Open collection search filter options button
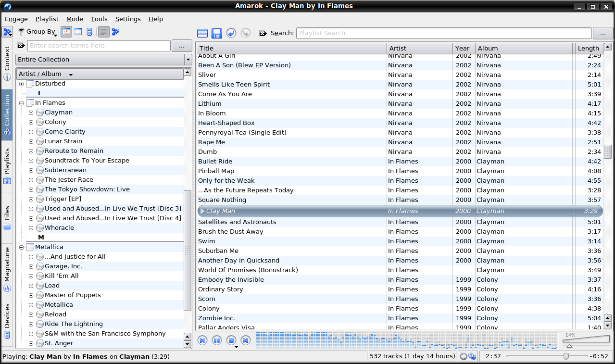 182,46
